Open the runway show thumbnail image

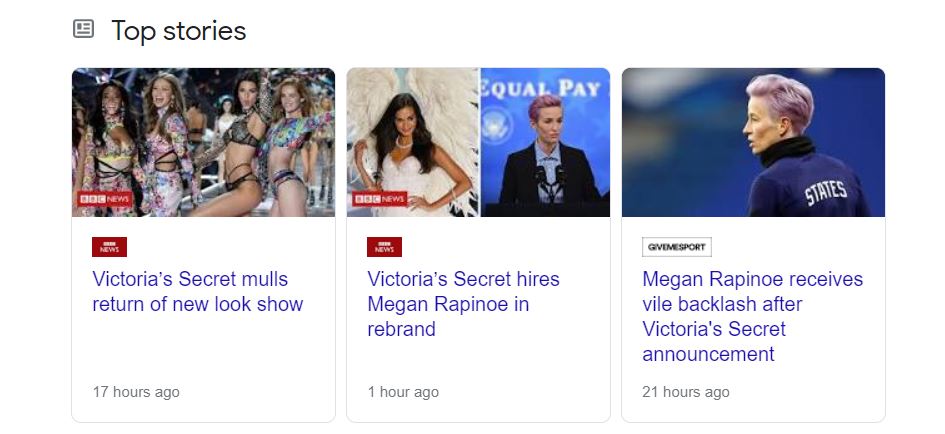(x=203, y=142)
